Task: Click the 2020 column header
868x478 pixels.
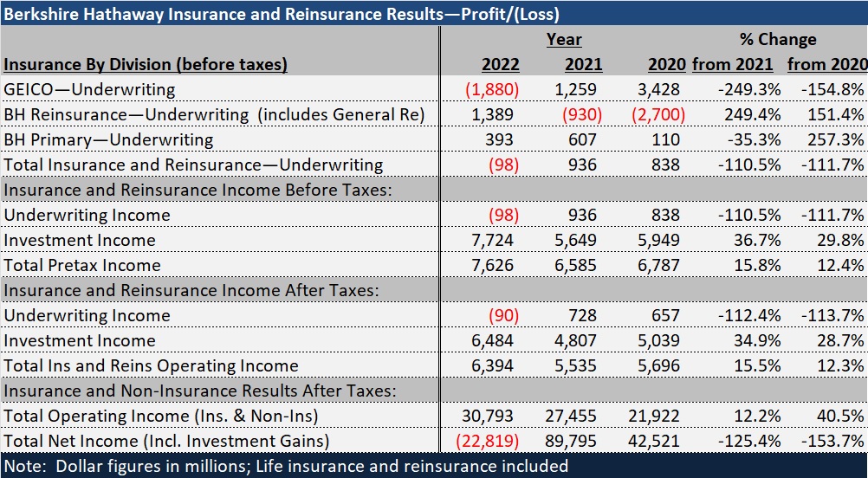Action: (x=666, y=65)
